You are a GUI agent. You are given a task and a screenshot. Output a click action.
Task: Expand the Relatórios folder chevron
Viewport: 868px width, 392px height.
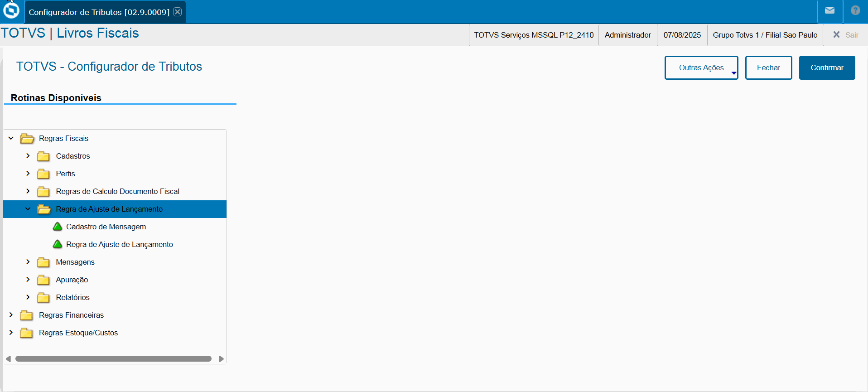28,297
